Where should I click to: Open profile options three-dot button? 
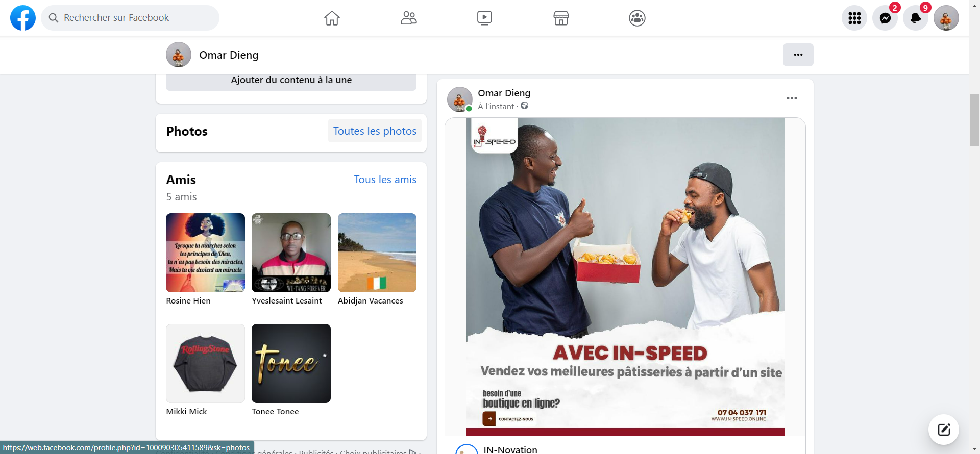tap(798, 55)
